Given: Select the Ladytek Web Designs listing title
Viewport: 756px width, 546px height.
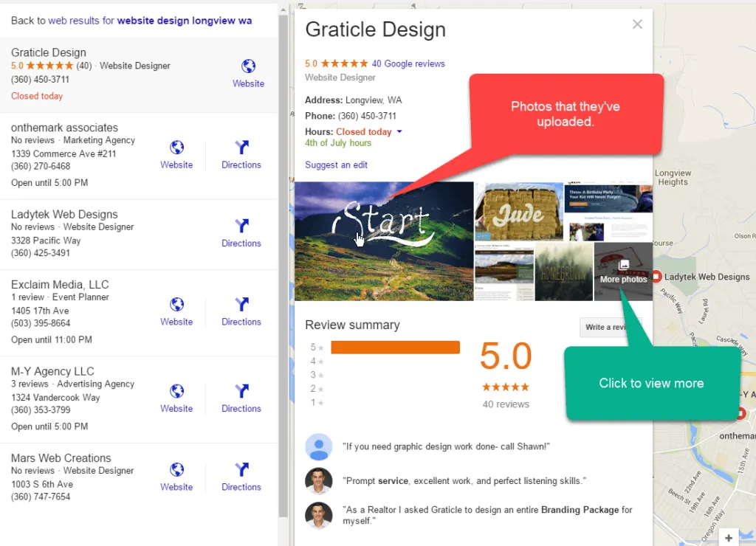Looking at the screenshot, I should (64, 215).
